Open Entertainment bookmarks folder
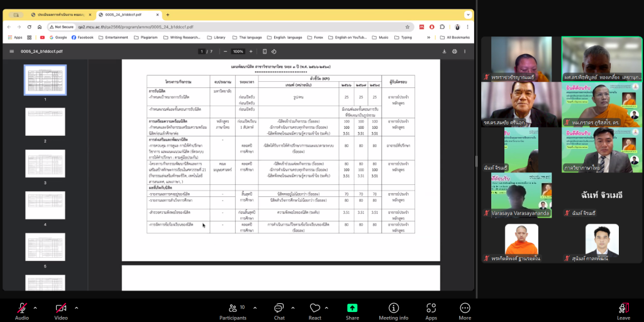 tap(113, 37)
